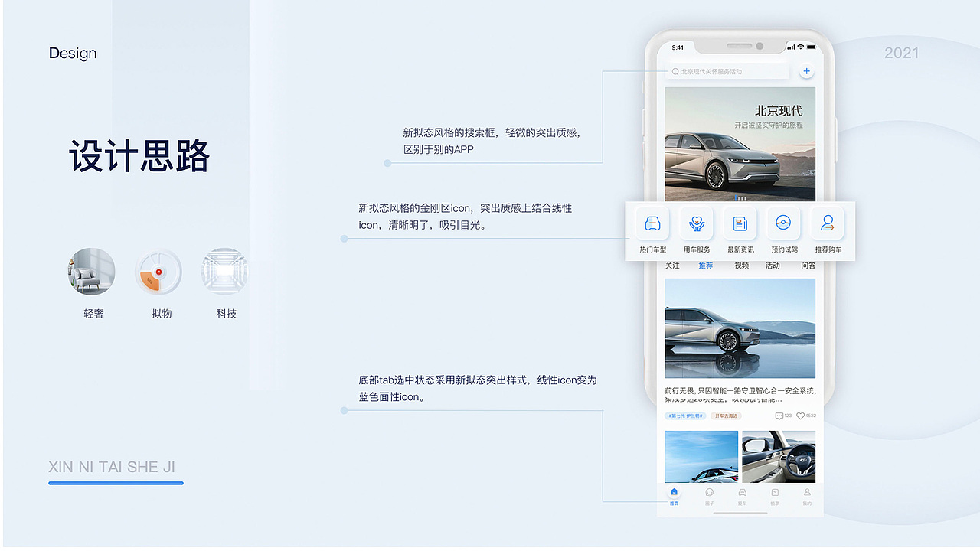Click the #第七代 伊兰特# tag

pyautogui.click(x=685, y=416)
